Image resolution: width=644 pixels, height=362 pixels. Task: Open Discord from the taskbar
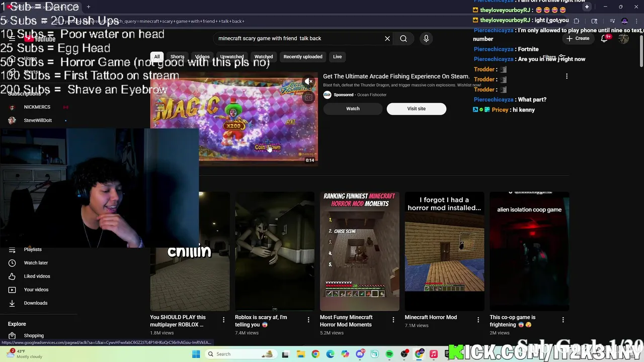pos(360,354)
